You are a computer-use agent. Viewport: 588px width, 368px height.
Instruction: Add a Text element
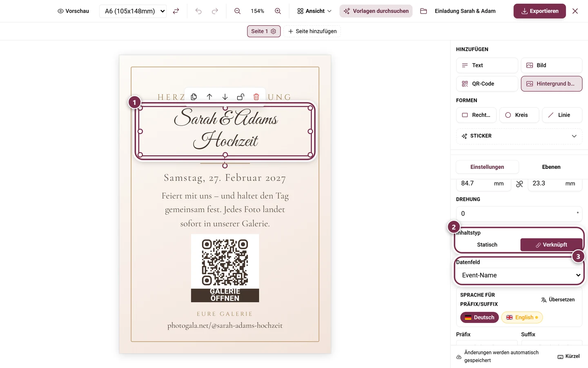[x=487, y=65]
